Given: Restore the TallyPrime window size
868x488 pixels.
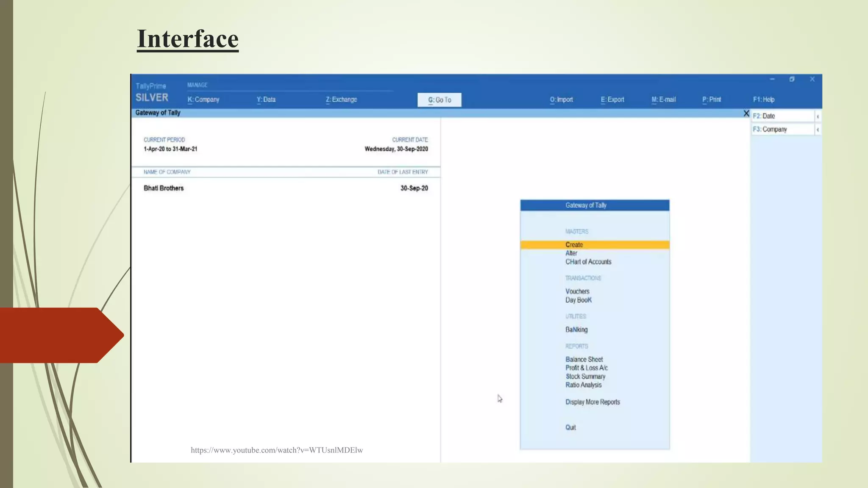Looking at the screenshot, I should pyautogui.click(x=792, y=79).
